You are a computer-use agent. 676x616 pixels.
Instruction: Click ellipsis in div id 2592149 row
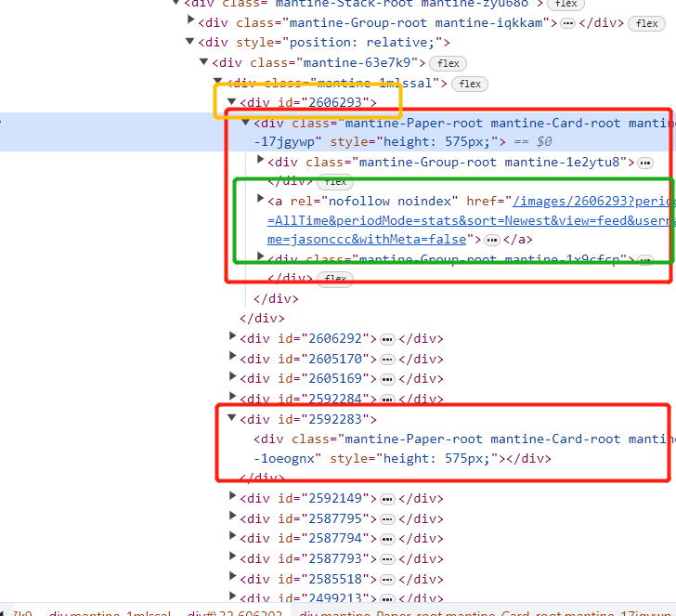coord(388,499)
